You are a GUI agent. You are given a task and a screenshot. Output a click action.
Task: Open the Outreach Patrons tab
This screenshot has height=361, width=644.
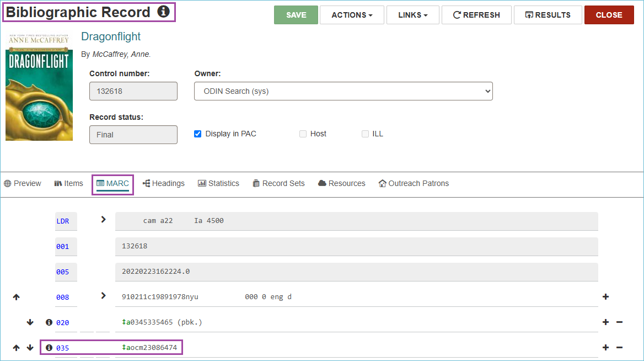tap(414, 183)
